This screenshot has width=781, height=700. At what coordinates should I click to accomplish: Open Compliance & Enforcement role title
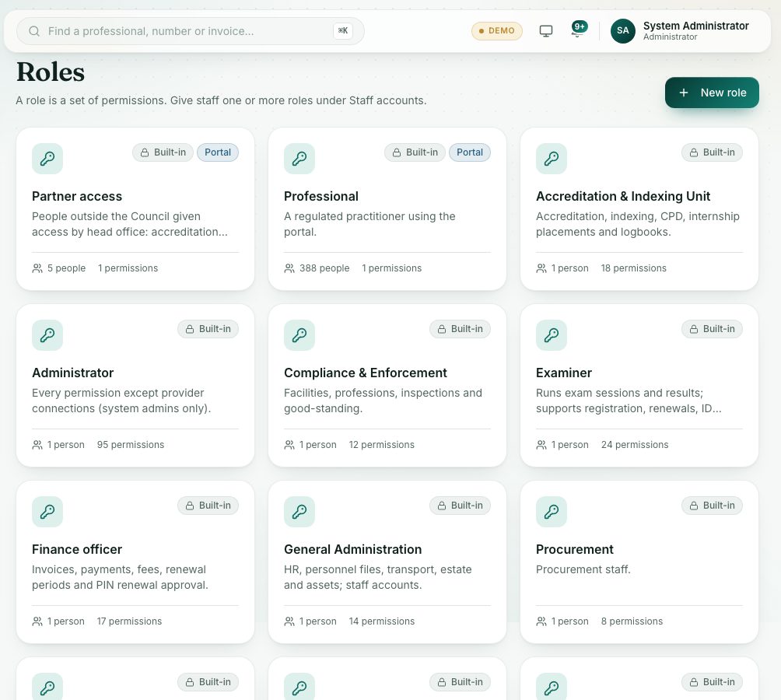pos(365,373)
